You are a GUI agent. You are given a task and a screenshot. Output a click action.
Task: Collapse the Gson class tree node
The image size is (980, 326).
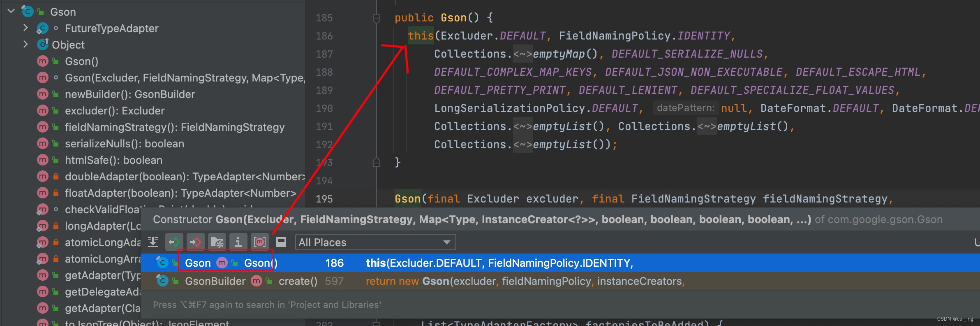[x=11, y=11]
